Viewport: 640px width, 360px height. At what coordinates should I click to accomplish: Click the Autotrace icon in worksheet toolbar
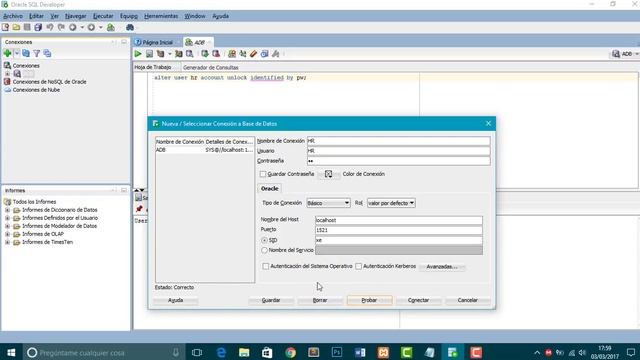point(179,54)
